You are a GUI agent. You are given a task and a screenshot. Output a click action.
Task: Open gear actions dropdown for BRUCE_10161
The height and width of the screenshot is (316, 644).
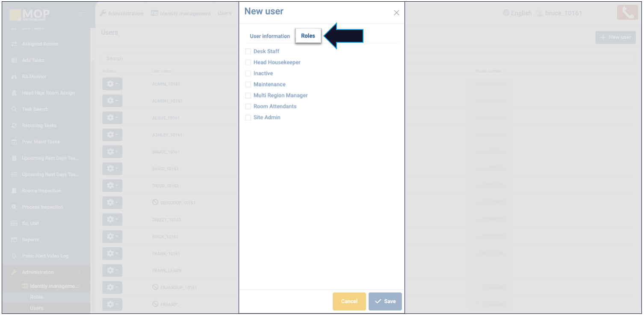pyautogui.click(x=112, y=152)
